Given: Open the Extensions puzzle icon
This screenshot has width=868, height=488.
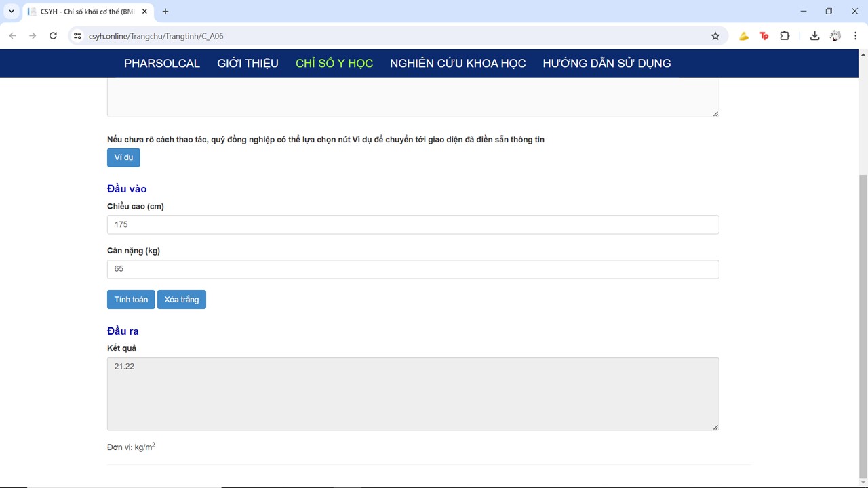Looking at the screenshot, I should pyautogui.click(x=785, y=36).
